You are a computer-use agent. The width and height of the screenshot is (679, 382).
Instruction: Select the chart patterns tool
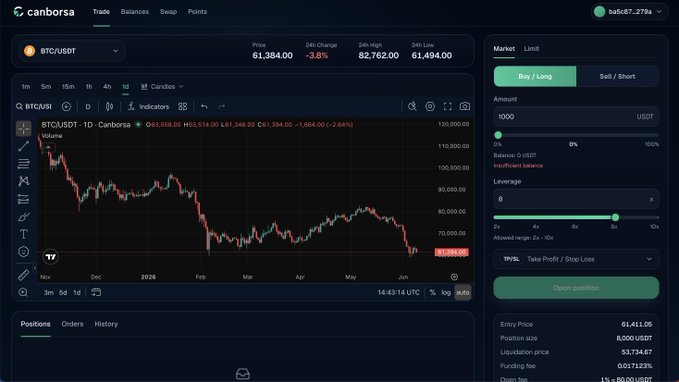point(23,181)
